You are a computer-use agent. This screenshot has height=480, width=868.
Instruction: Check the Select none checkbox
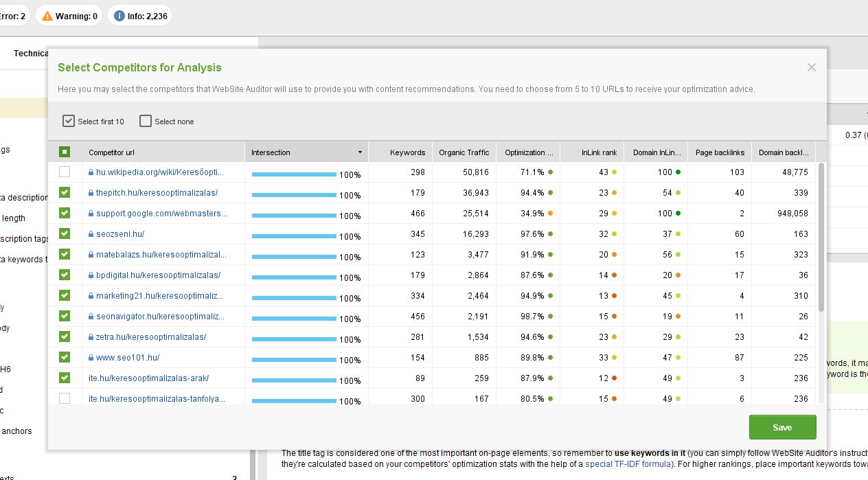(145, 121)
